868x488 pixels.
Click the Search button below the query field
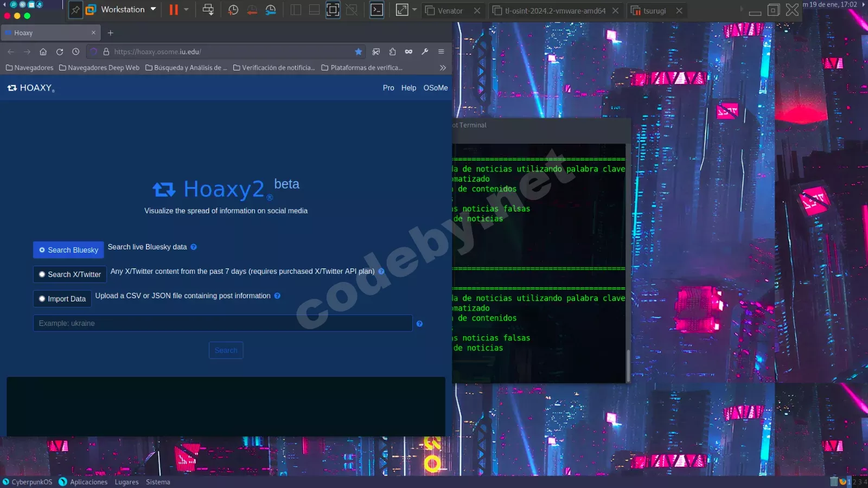pyautogui.click(x=226, y=350)
